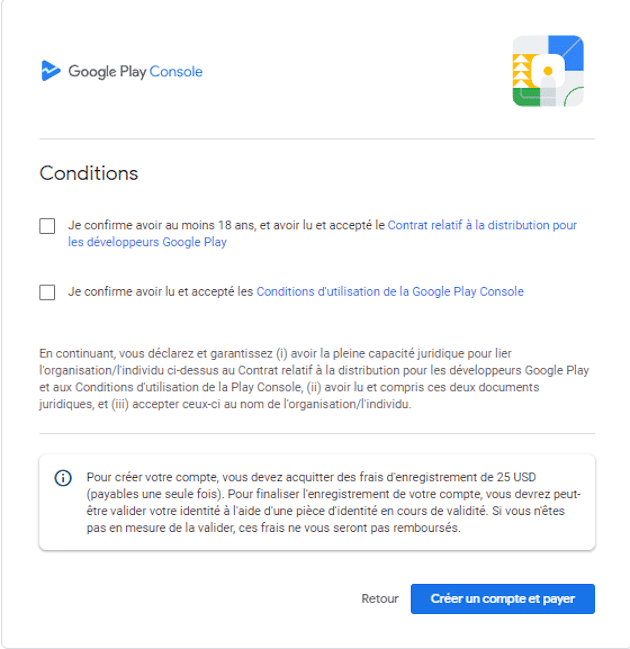Click the information icon in the notice

pos(63,478)
